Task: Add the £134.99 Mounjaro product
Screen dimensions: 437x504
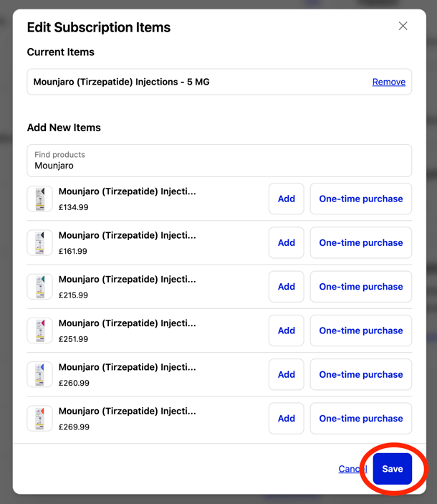Action: pyautogui.click(x=286, y=199)
